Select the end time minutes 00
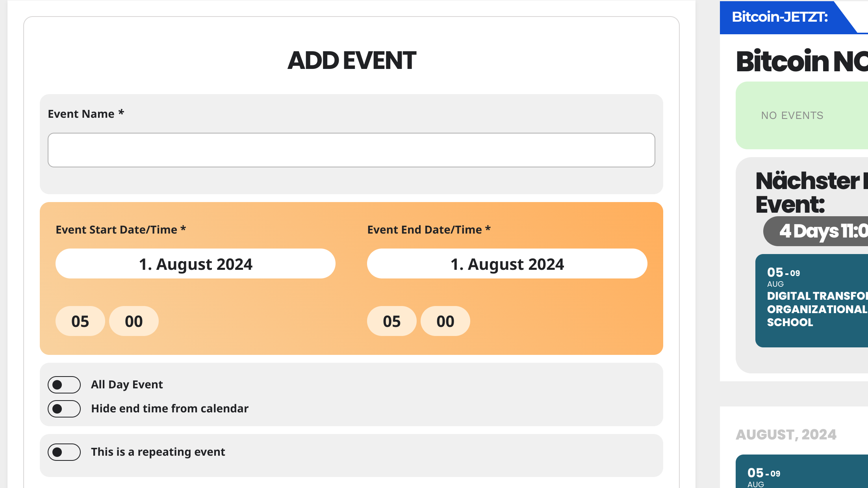868x488 pixels. point(445,321)
